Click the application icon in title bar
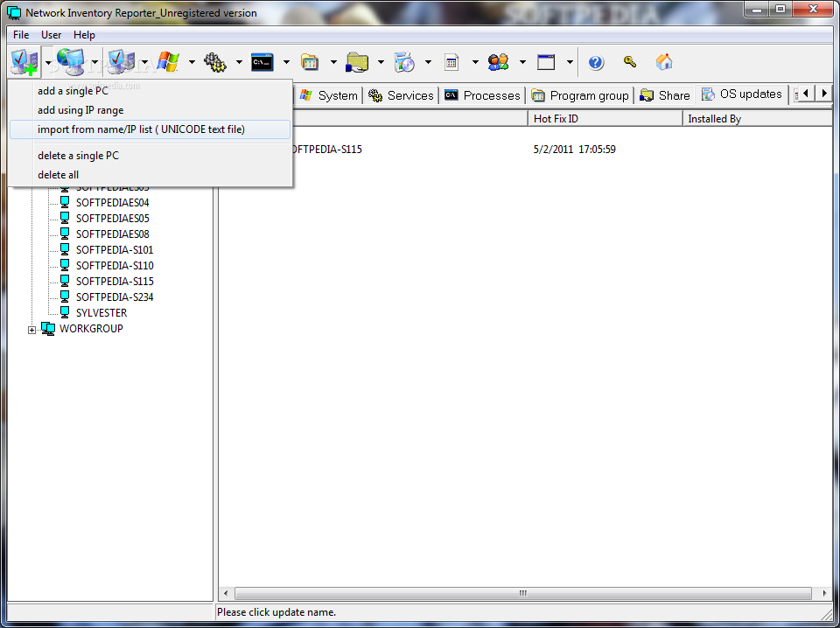 point(15,13)
